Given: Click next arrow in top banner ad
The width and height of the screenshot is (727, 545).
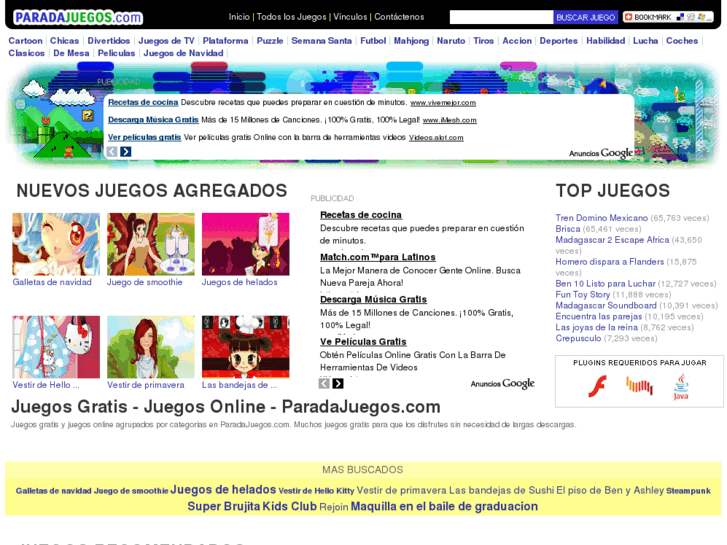Looking at the screenshot, I should coord(126,152).
